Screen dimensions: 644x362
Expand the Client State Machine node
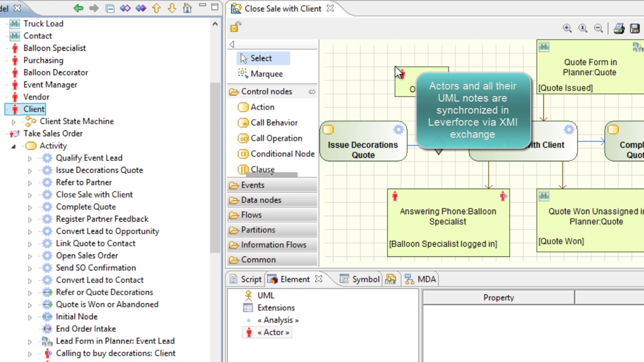tap(13, 122)
